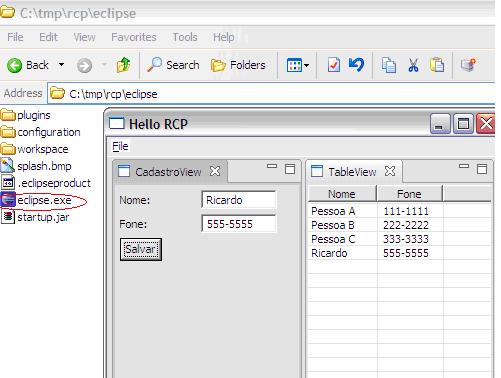
Task: Click the Fone column header
Action: coord(409,194)
